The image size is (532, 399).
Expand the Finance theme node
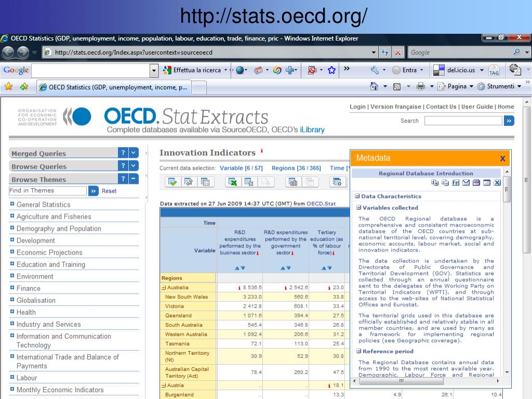click(x=12, y=288)
